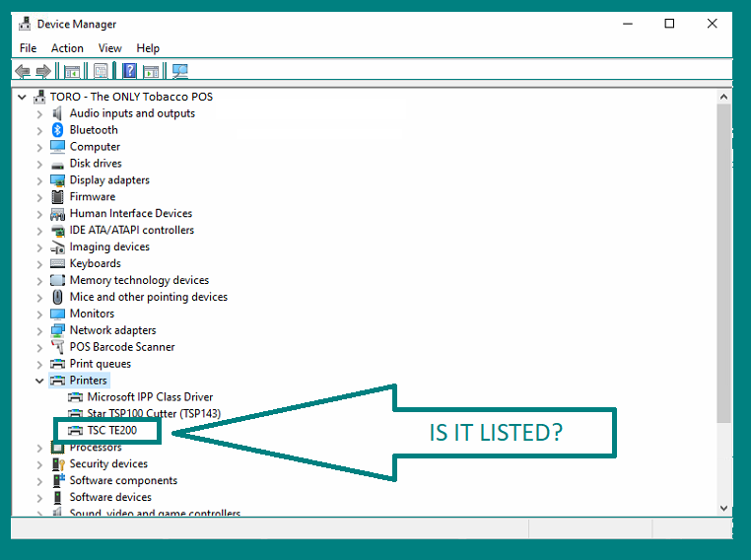
Task: Expand the Display adapters chevron
Action: coord(39,181)
